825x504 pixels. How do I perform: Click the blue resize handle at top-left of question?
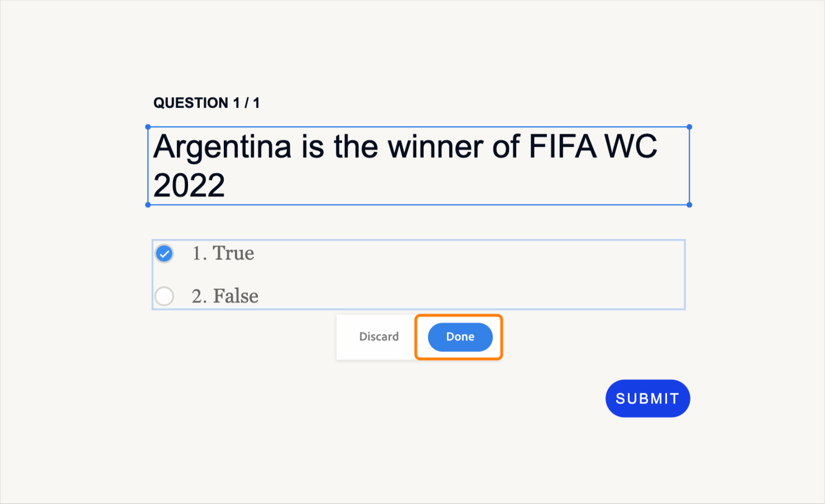pyautogui.click(x=147, y=126)
